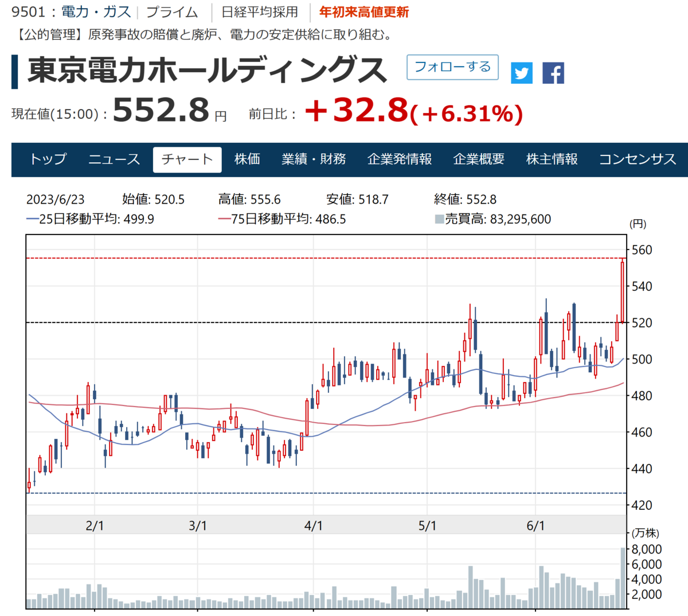
Task: Click the 6/1 date marker on chart axis
Action: coord(535,525)
